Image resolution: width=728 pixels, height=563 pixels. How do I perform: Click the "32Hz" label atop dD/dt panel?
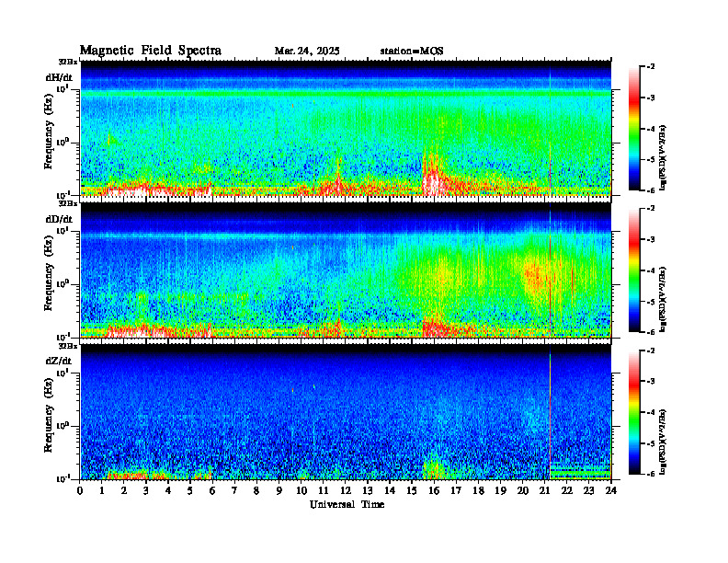[68, 203]
